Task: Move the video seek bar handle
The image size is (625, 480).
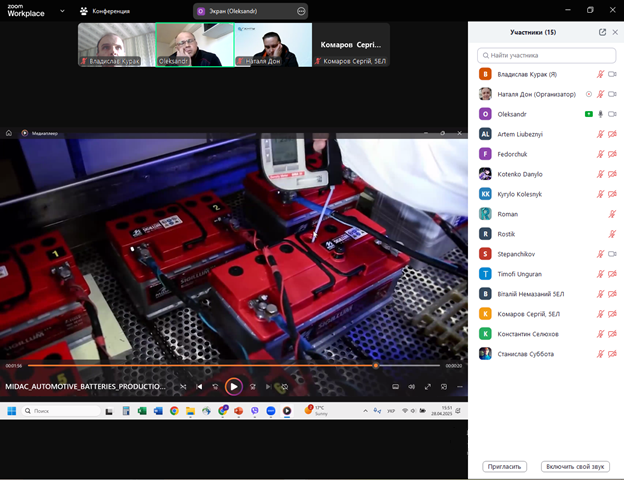Action: pyautogui.click(x=375, y=366)
